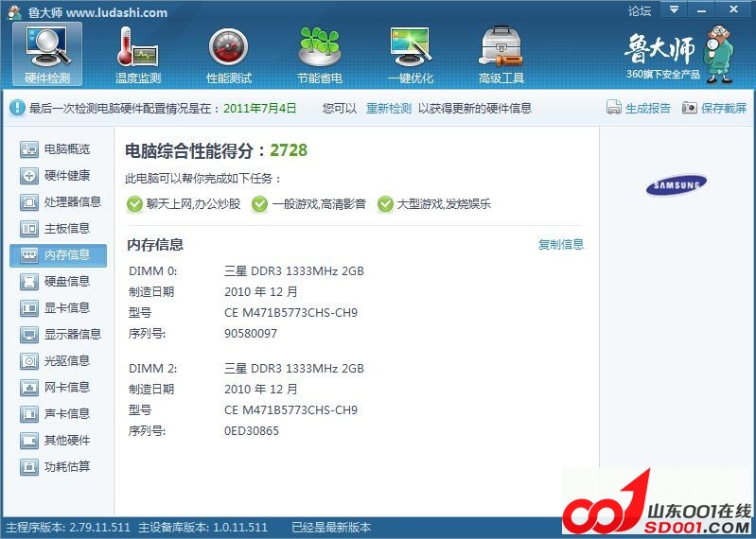Click DIMM 2 value 三星 DDR3 1333MHz 2GB
This screenshot has height=539, width=756.
294,369
